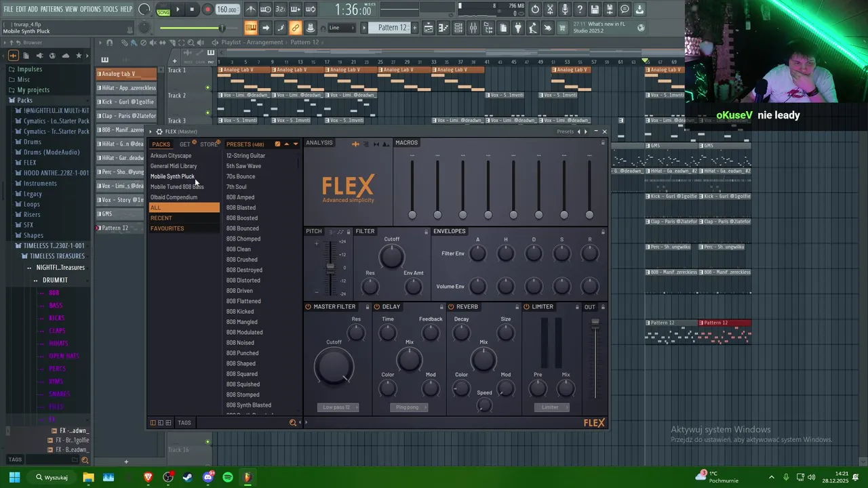Screen dimensions: 868x488
Task: Click the help question mark icon
Action: (580, 9)
